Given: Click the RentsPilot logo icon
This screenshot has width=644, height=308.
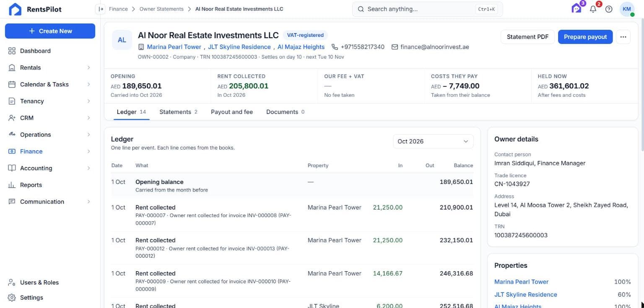Looking at the screenshot, I should click(15, 9).
